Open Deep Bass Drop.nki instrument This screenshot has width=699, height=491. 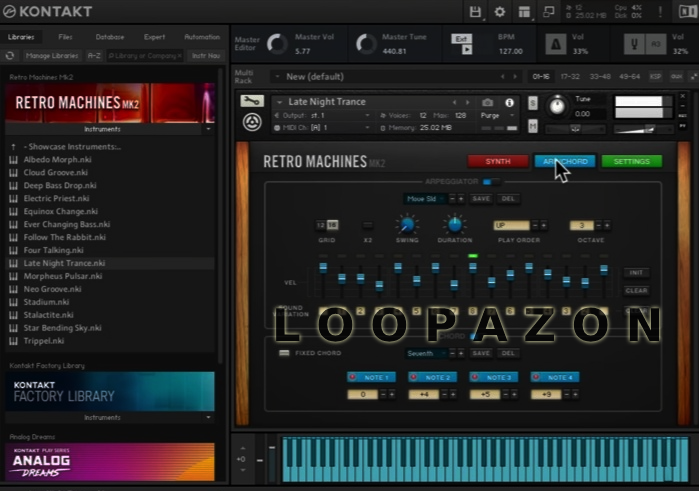[60, 186]
